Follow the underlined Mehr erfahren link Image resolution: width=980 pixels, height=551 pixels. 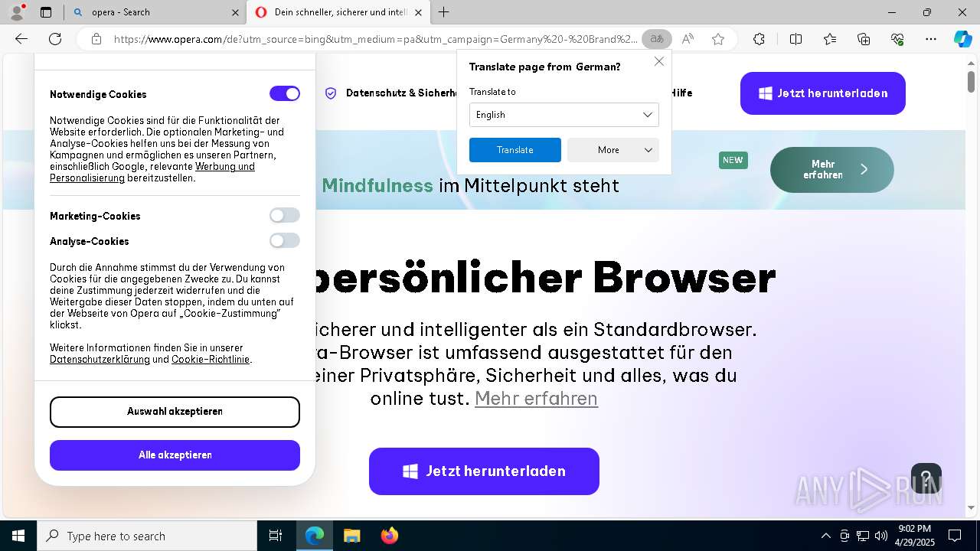tap(536, 399)
